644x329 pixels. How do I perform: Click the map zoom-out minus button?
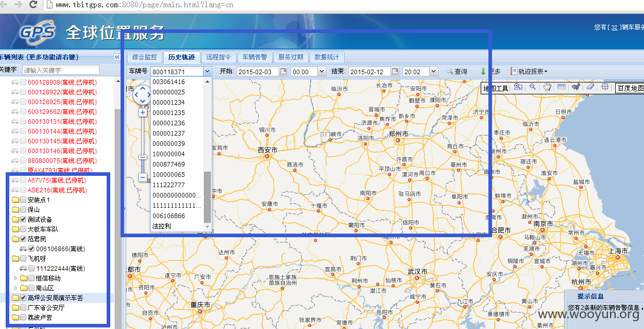[143, 177]
